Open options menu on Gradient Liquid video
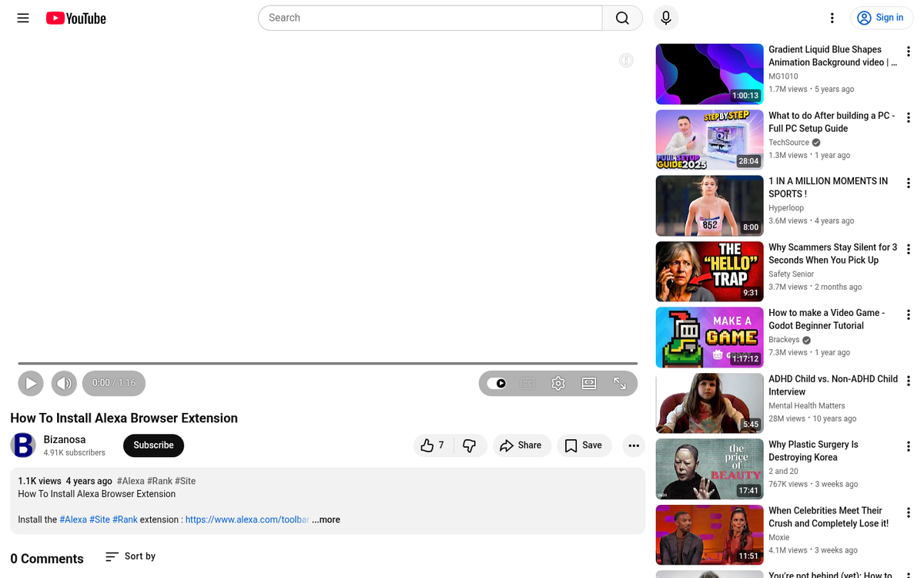924x578 pixels. [908, 51]
